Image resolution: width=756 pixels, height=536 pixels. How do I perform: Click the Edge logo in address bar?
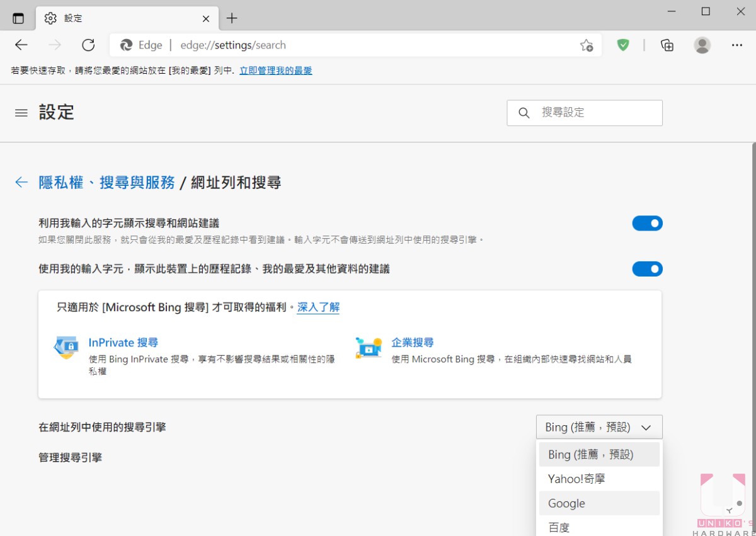point(126,45)
